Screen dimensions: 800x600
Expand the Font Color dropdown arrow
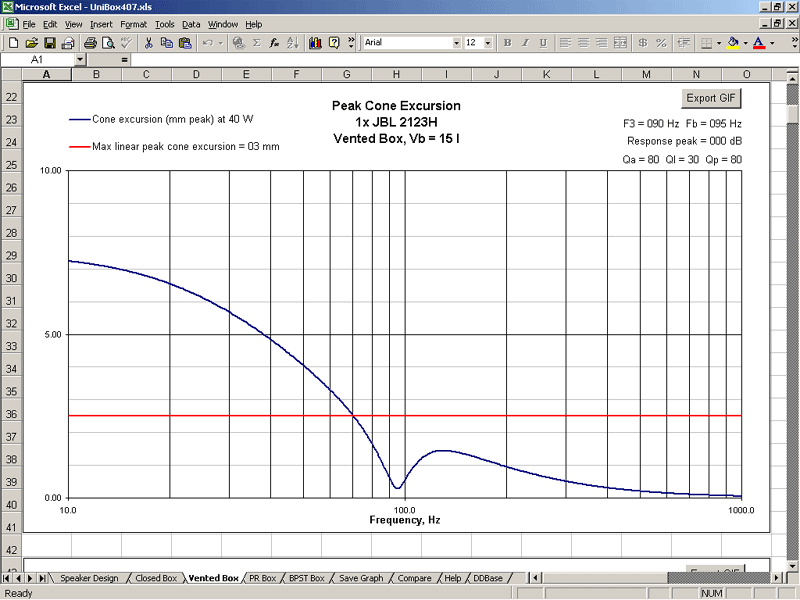click(x=772, y=43)
